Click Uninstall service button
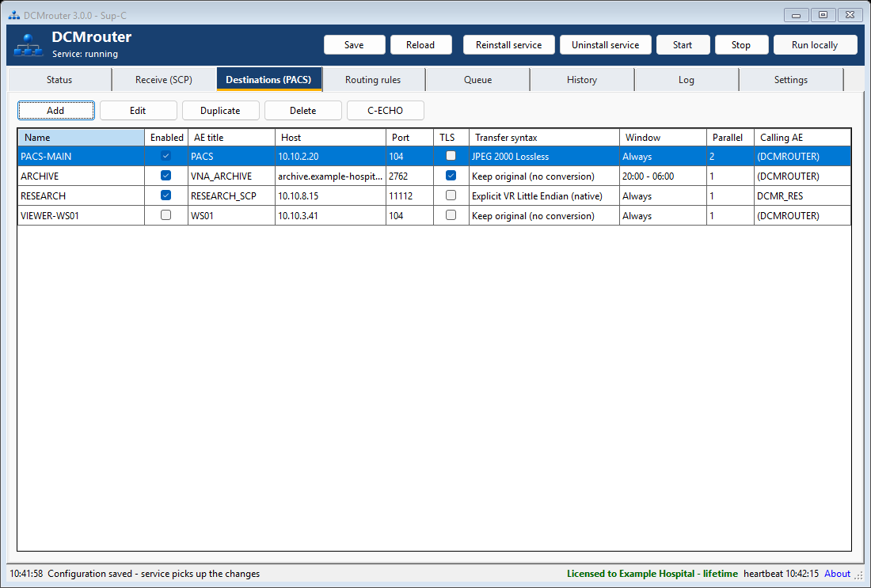Viewport: 871px width, 588px height. pos(606,45)
